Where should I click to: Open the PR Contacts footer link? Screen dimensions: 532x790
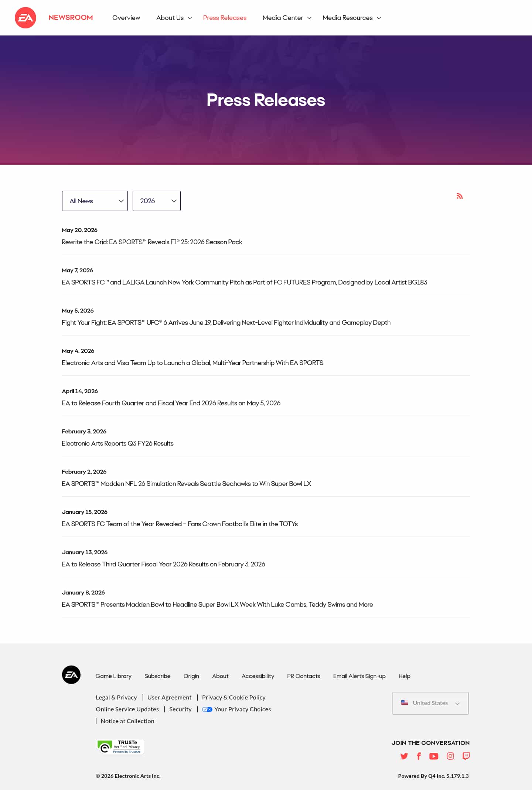point(304,676)
